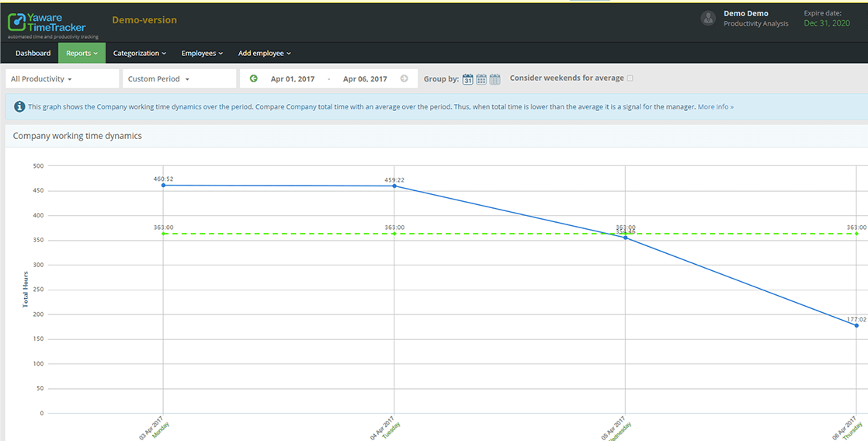The image size is (868, 441).
Task: Click the user avatar icon
Action: 708,18
